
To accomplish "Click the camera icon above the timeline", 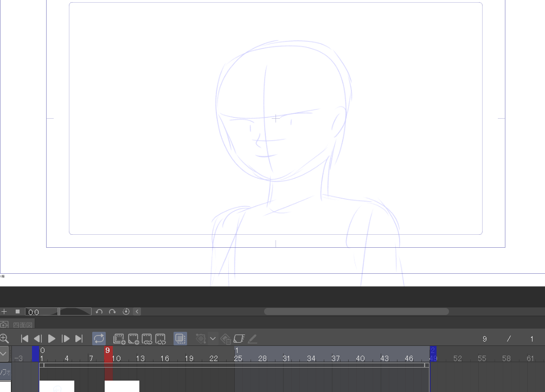I will coord(5,324).
